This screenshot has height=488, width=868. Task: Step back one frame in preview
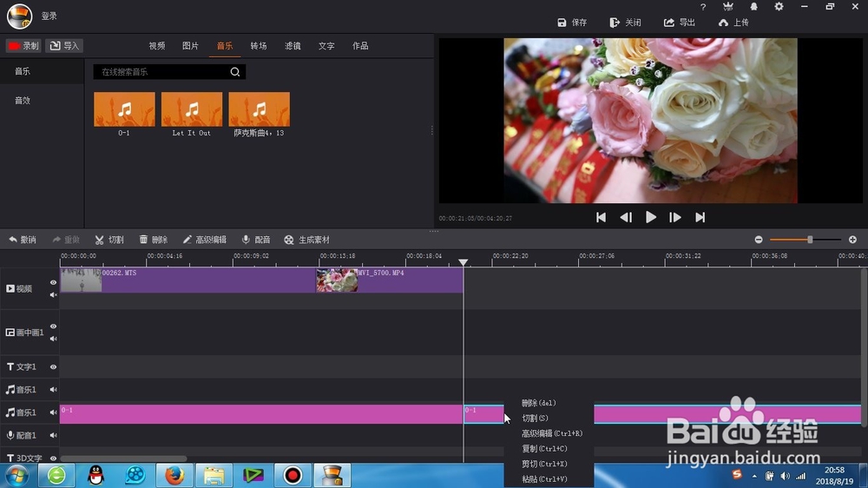pyautogui.click(x=626, y=218)
